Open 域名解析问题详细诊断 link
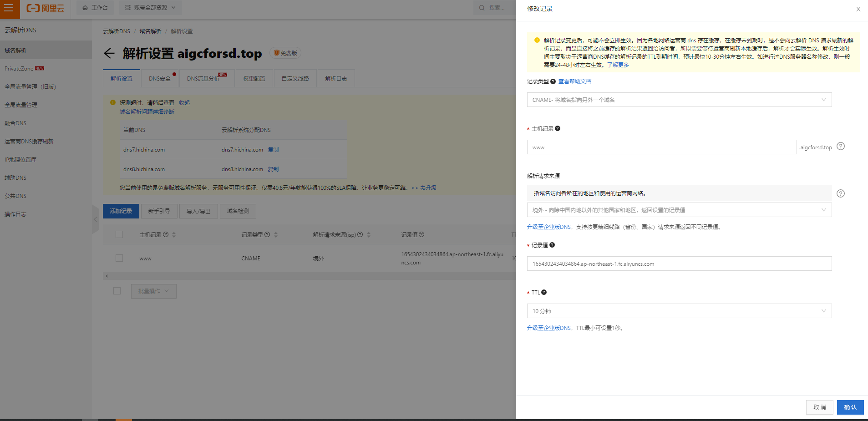Viewport: 868px width, 421px height. pos(147,112)
